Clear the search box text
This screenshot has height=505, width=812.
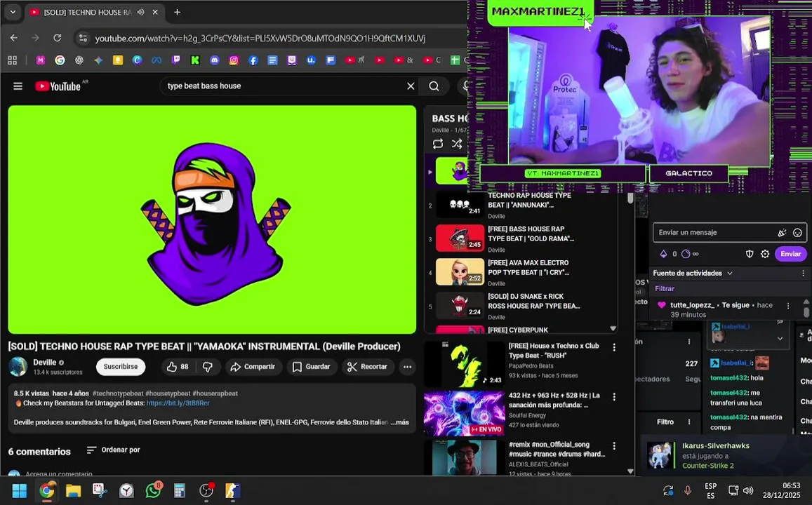coord(411,86)
